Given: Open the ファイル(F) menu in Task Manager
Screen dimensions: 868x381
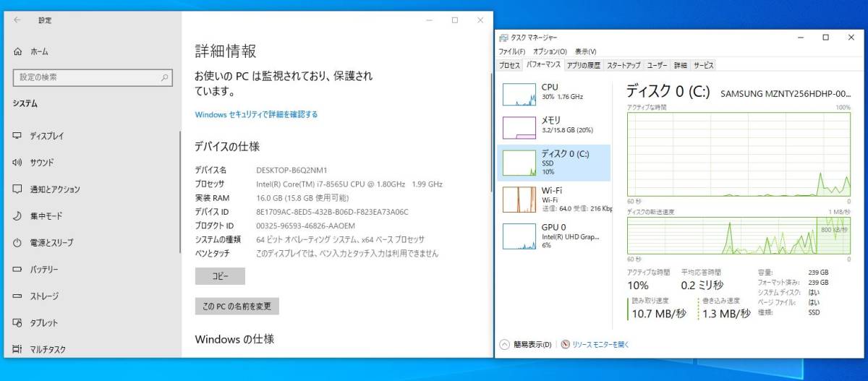Looking at the screenshot, I should [511, 52].
